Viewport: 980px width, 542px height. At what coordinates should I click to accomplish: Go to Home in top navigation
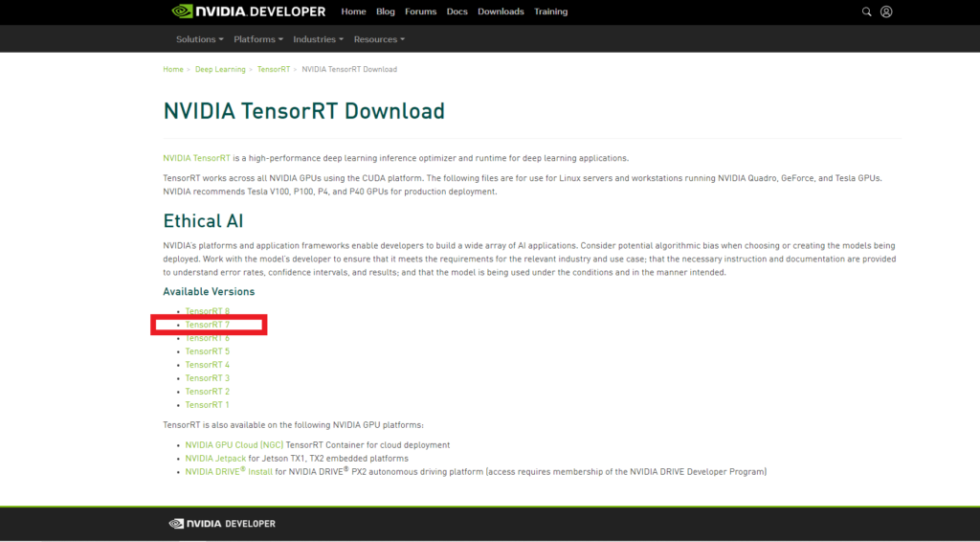click(353, 11)
